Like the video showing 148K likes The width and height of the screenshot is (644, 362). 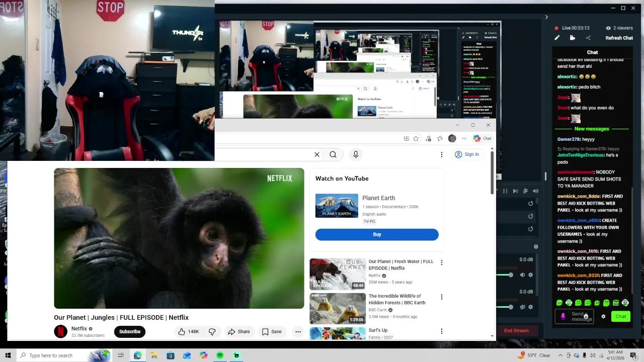[189, 331]
